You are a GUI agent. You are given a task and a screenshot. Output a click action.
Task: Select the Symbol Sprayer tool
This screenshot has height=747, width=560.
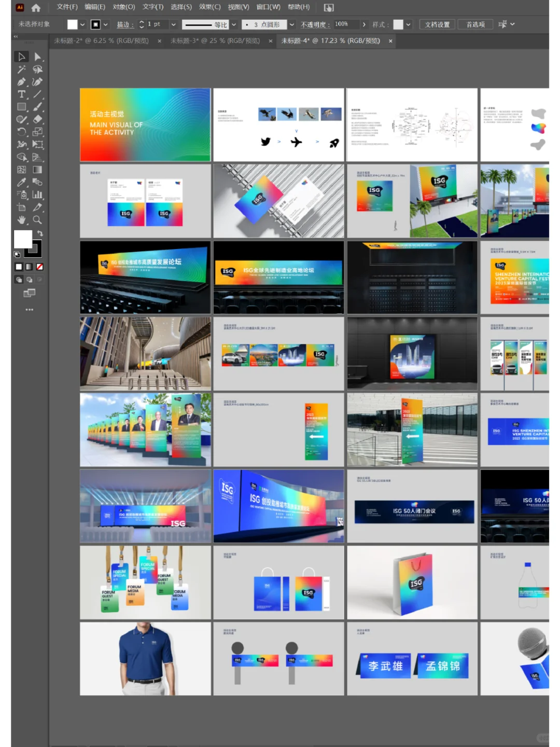22,195
